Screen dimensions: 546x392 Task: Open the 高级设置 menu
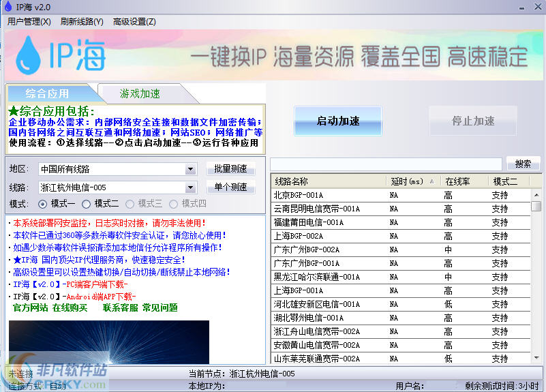[134, 22]
